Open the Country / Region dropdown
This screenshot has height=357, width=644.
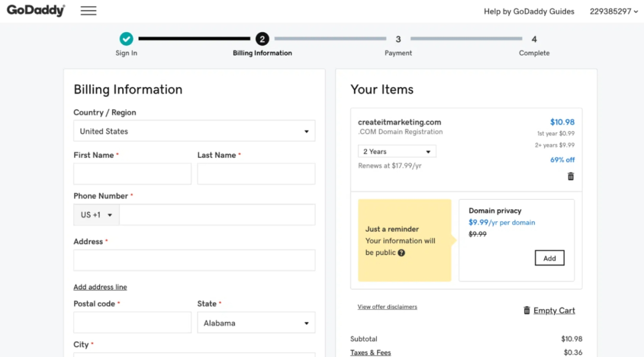(x=194, y=131)
